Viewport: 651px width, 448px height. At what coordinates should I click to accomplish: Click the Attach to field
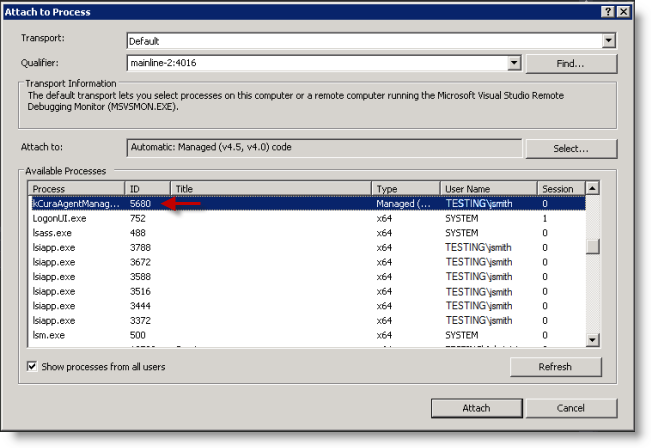coord(324,147)
